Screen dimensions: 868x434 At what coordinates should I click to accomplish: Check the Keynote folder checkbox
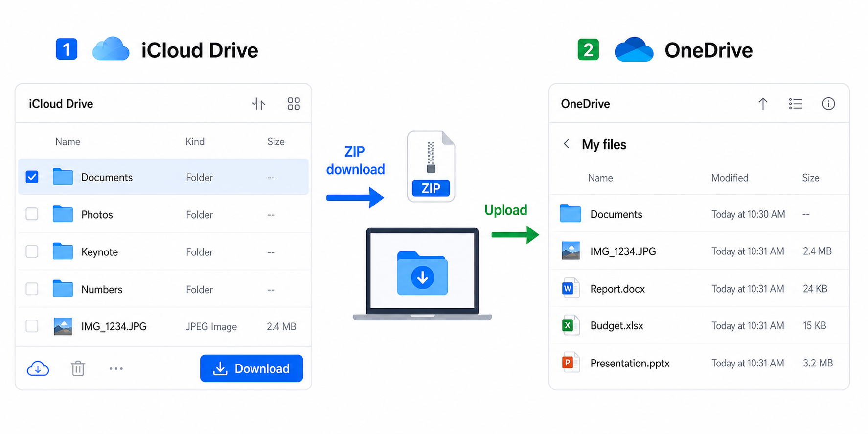click(x=32, y=251)
